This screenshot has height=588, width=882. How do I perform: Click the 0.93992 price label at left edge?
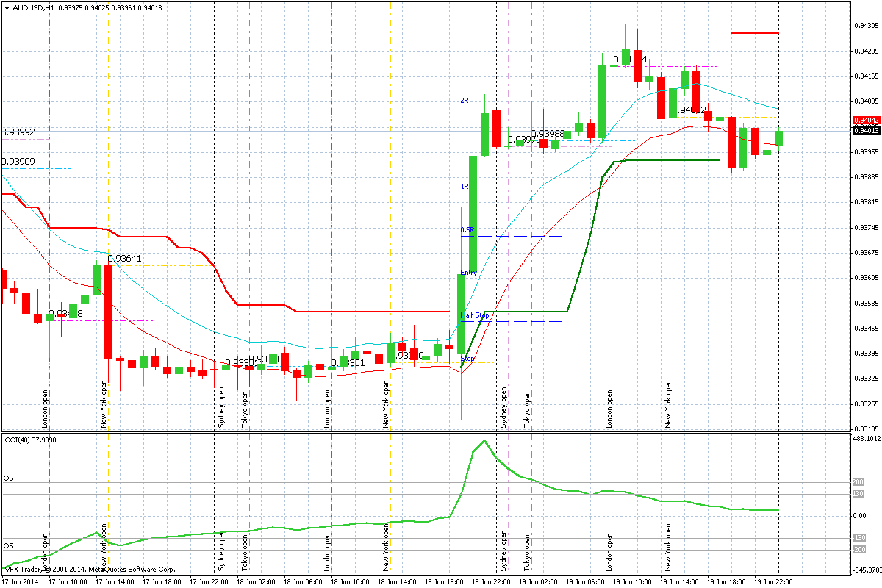pos(18,132)
